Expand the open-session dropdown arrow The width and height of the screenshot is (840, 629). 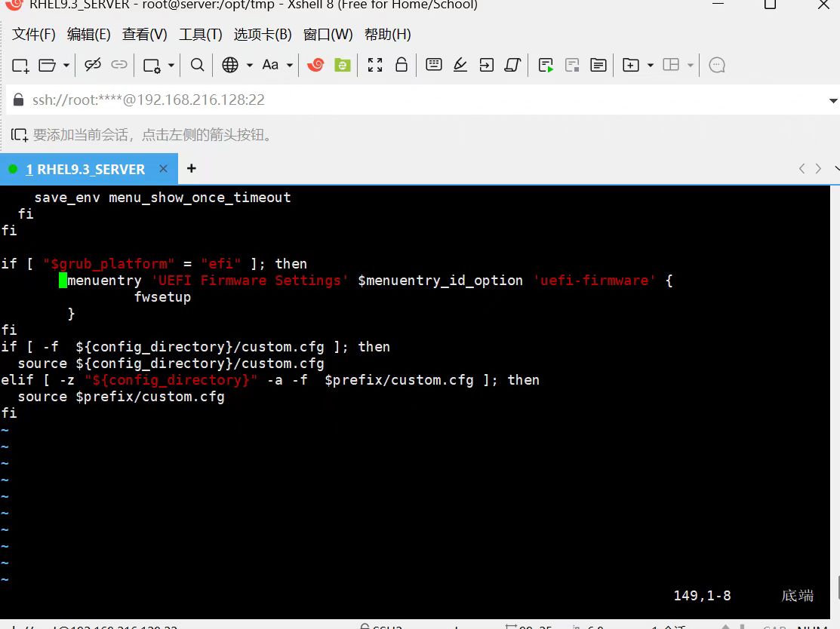(66, 65)
